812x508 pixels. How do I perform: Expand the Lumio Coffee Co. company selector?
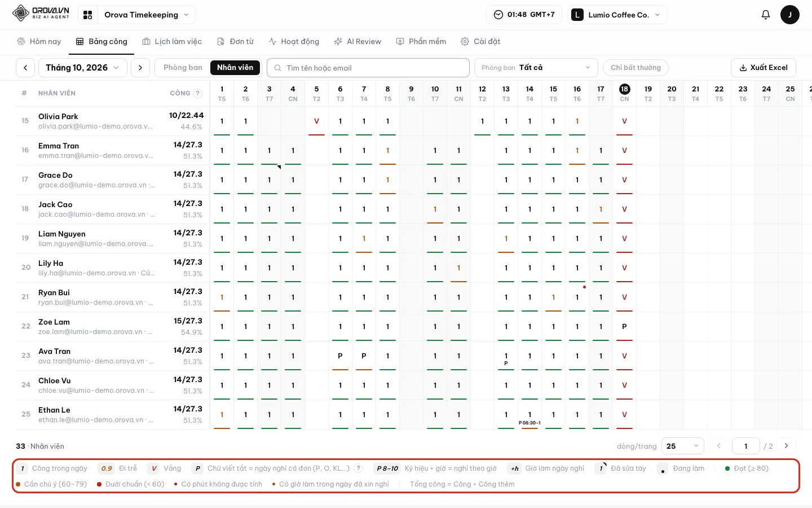point(617,15)
